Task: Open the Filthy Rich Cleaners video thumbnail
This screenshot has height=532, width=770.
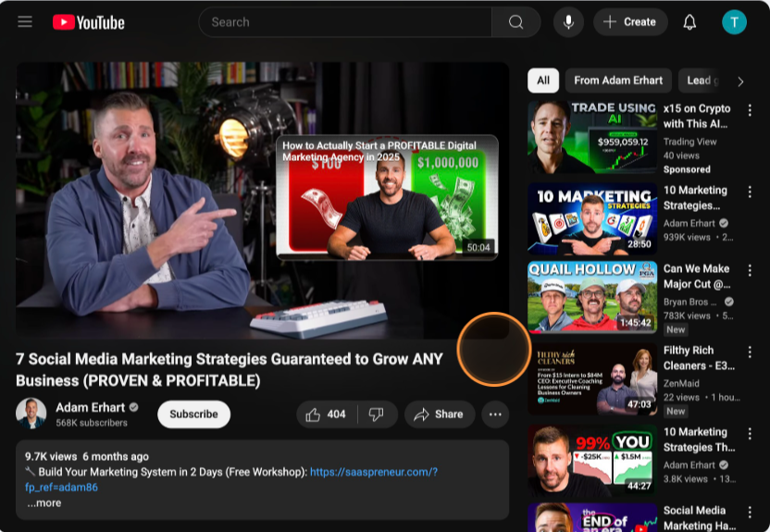Action: click(592, 379)
